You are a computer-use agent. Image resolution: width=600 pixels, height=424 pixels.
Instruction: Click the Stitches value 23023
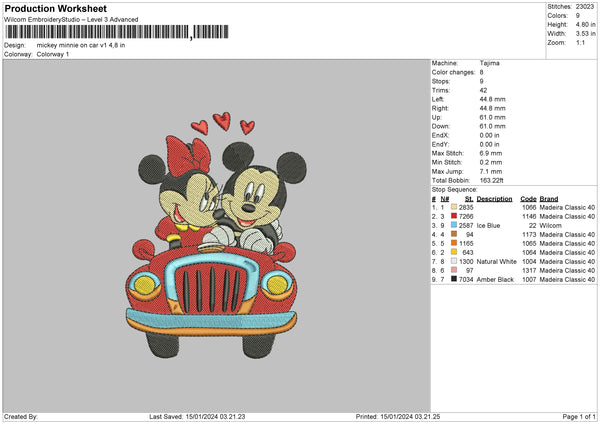pyautogui.click(x=586, y=6)
